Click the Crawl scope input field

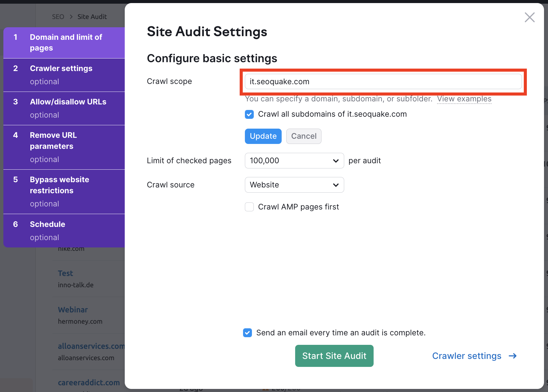tap(383, 81)
